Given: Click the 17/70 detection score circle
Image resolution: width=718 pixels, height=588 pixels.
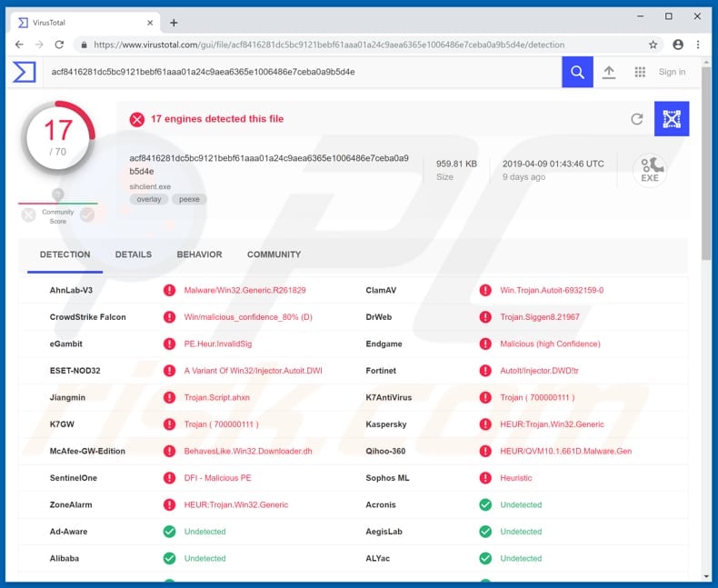Looking at the screenshot, I should pos(57,137).
